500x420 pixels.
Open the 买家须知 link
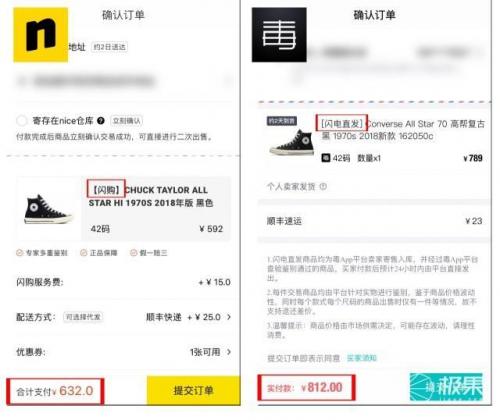(x=362, y=358)
